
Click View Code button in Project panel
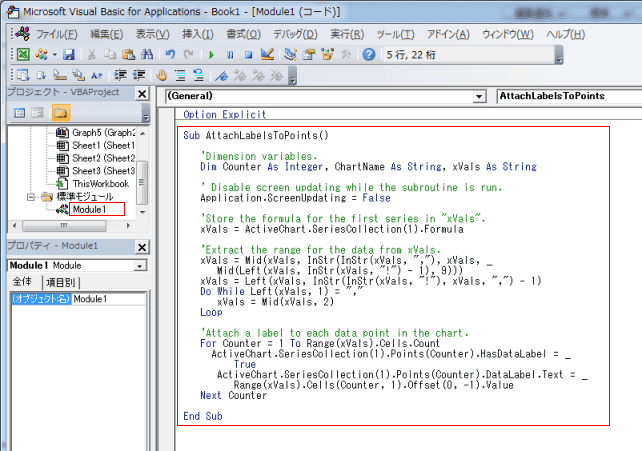(17, 112)
